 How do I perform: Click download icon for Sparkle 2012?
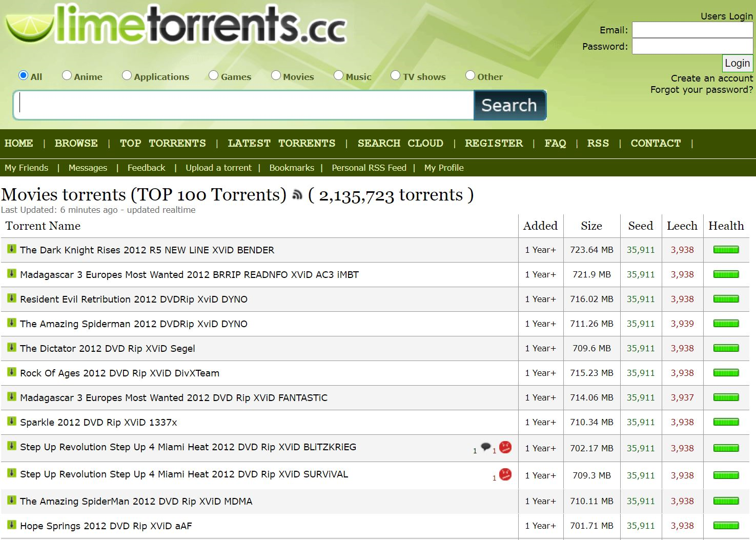(11, 422)
